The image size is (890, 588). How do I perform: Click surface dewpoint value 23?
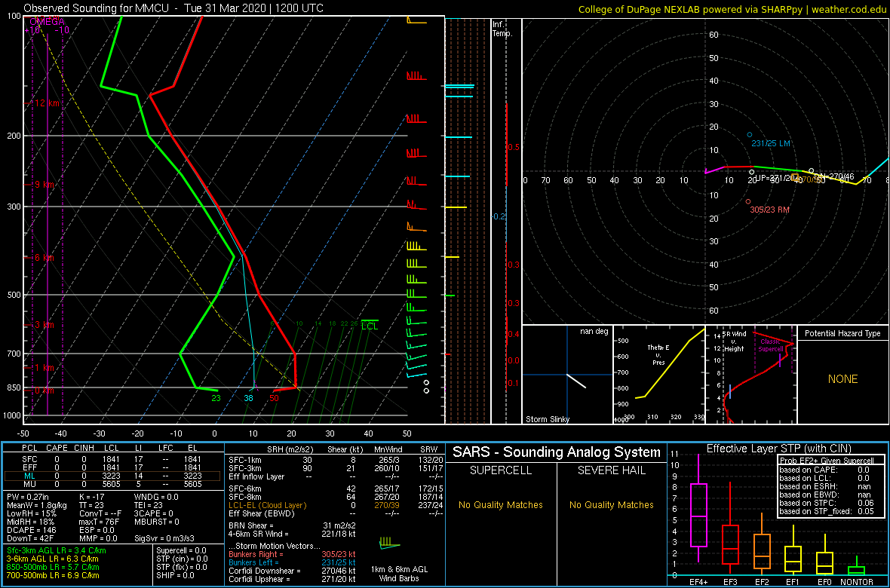(x=216, y=398)
